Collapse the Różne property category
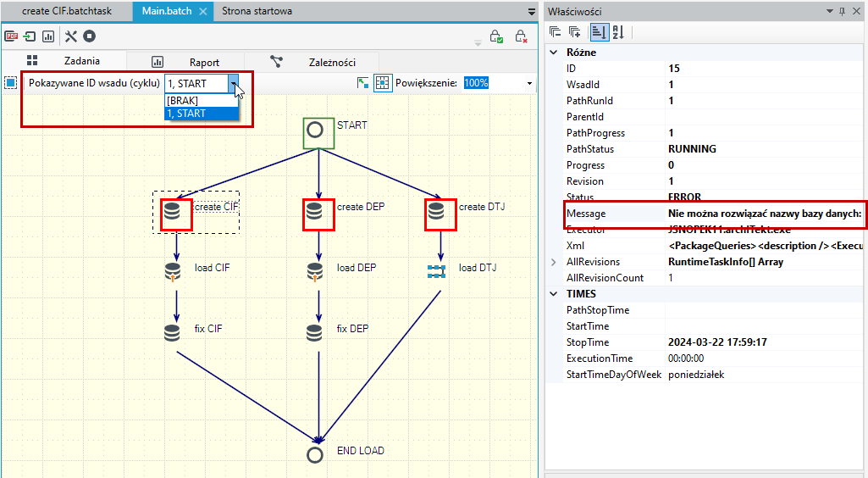The image size is (868, 478). pos(554,53)
